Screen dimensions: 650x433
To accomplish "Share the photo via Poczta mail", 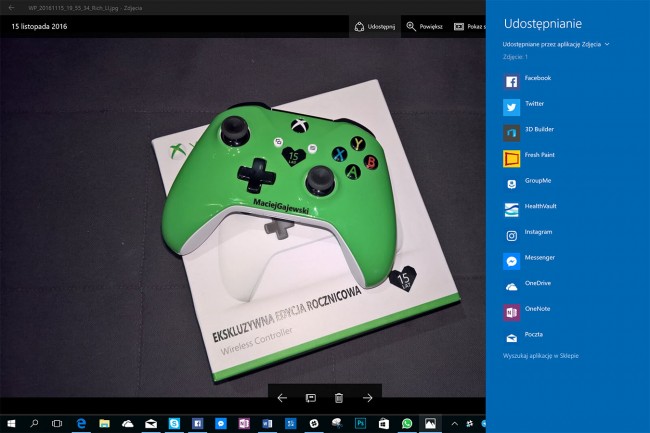I will click(x=523, y=338).
